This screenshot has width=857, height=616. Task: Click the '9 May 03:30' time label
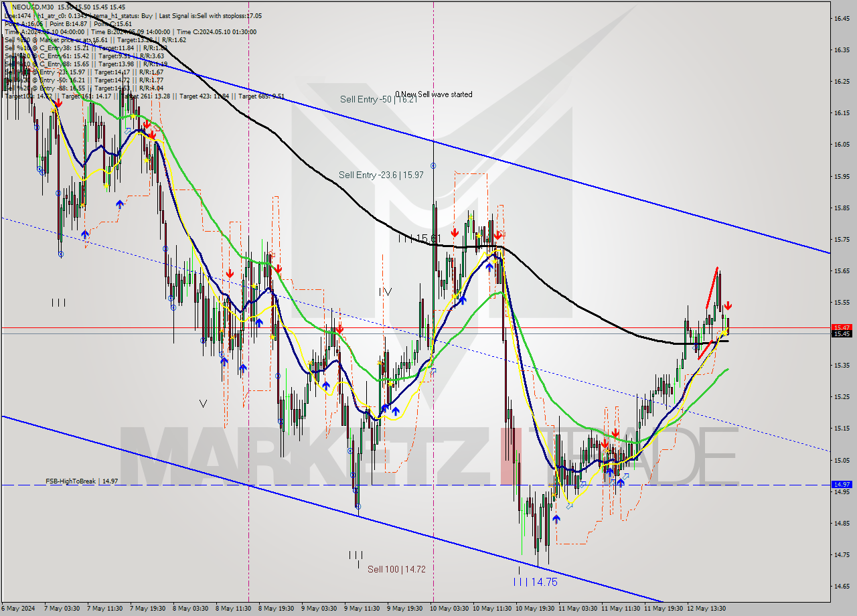click(x=319, y=609)
